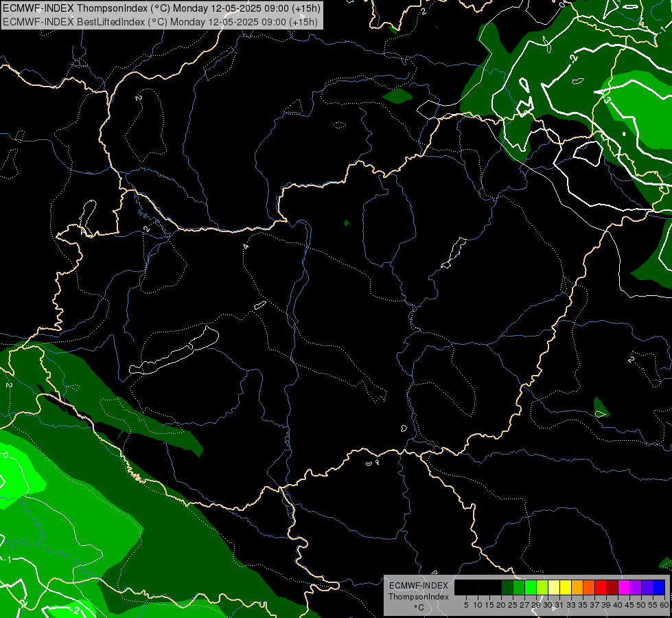Click the legend tick label 33
The image size is (672, 618).
click(x=571, y=605)
